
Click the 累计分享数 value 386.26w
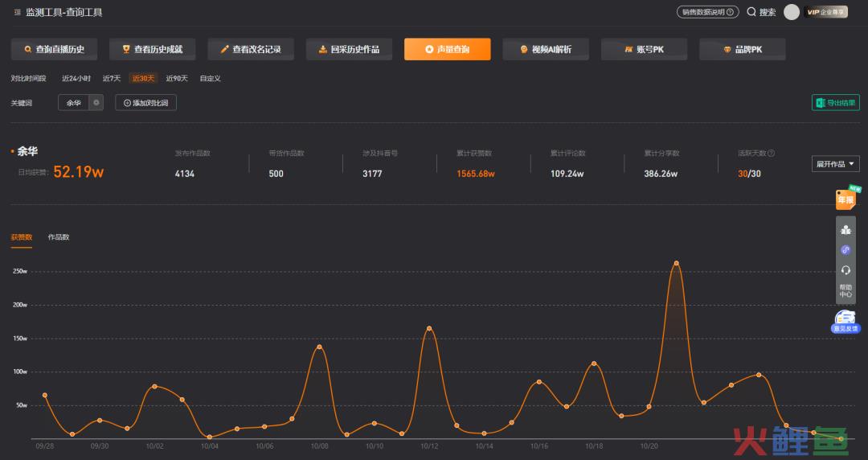click(661, 174)
